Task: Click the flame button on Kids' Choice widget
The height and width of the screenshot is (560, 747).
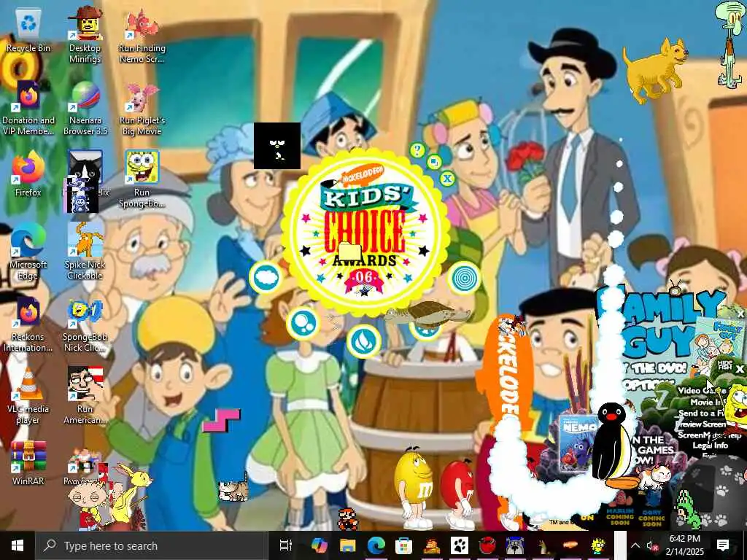Action: 363,341
